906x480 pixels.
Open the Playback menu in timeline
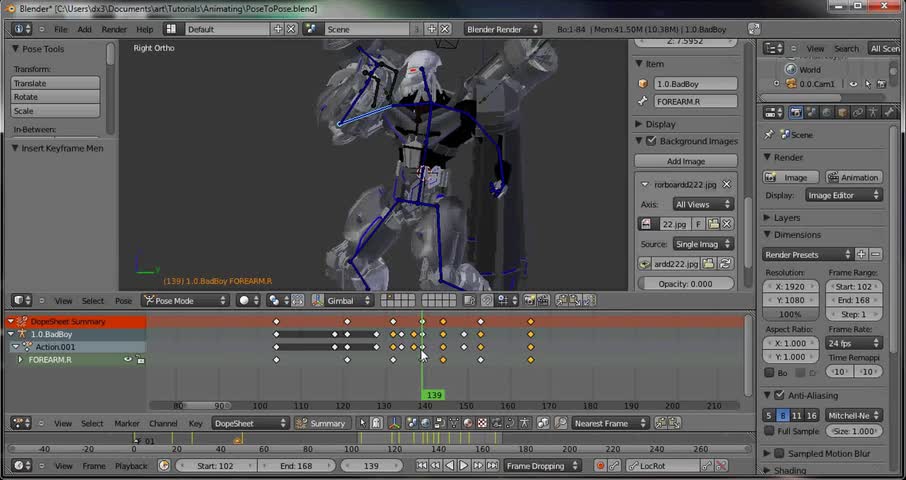[130, 466]
